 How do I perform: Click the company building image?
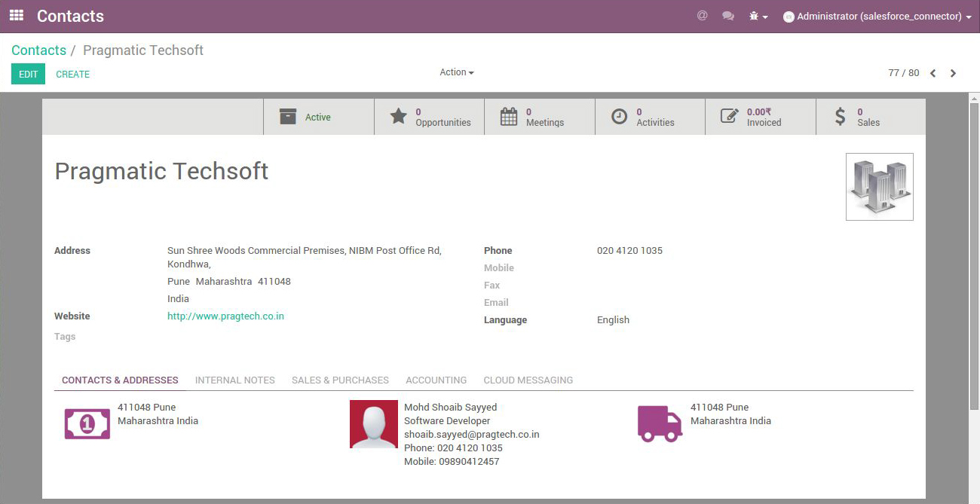point(880,187)
